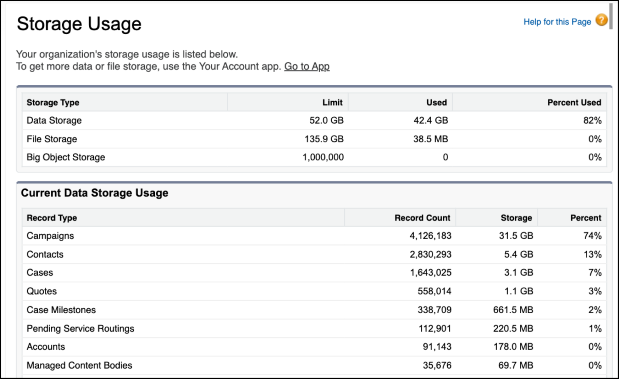619x379 pixels.
Task: Click the 31.5 GB storage value
Action: click(x=516, y=236)
